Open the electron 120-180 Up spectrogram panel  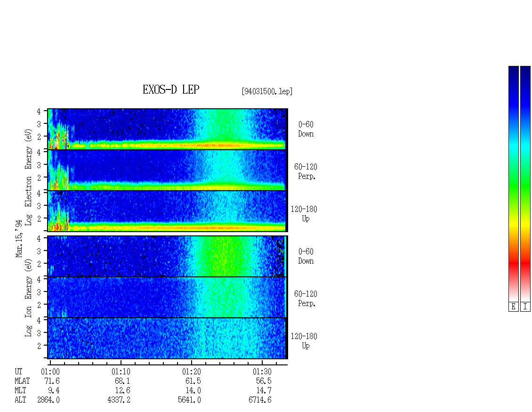pyautogui.click(x=167, y=211)
